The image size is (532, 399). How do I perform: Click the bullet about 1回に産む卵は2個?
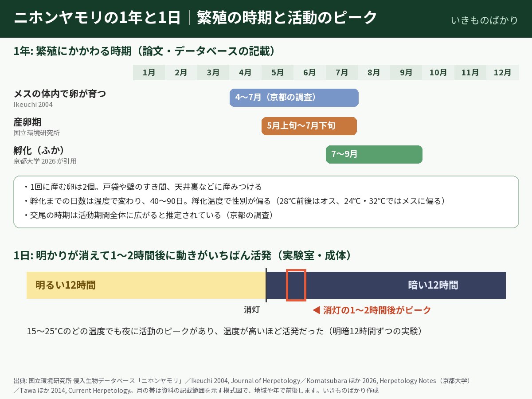(142, 187)
